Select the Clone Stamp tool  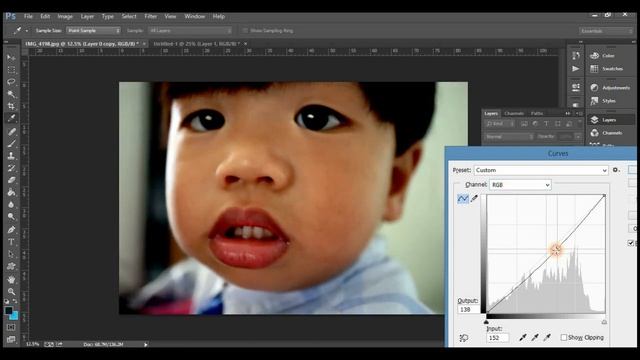[11, 156]
